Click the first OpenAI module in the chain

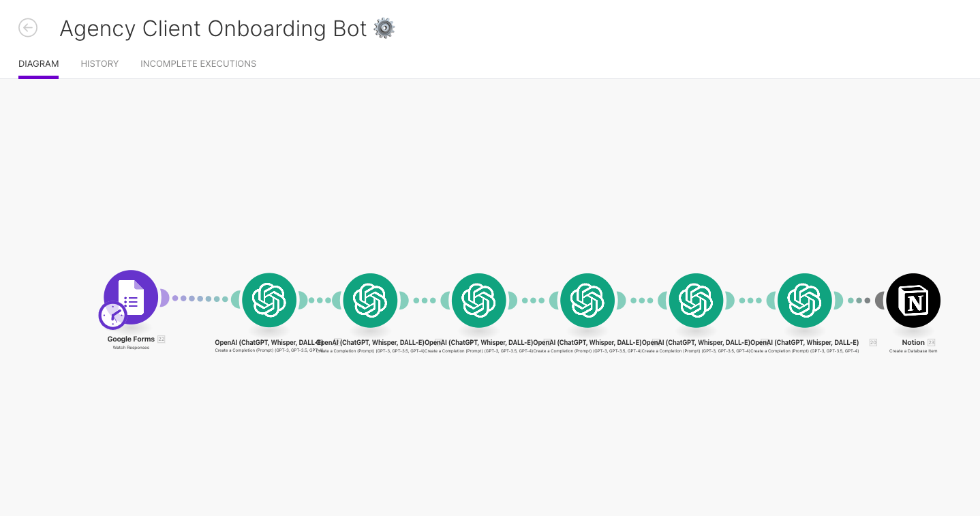coord(269,300)
